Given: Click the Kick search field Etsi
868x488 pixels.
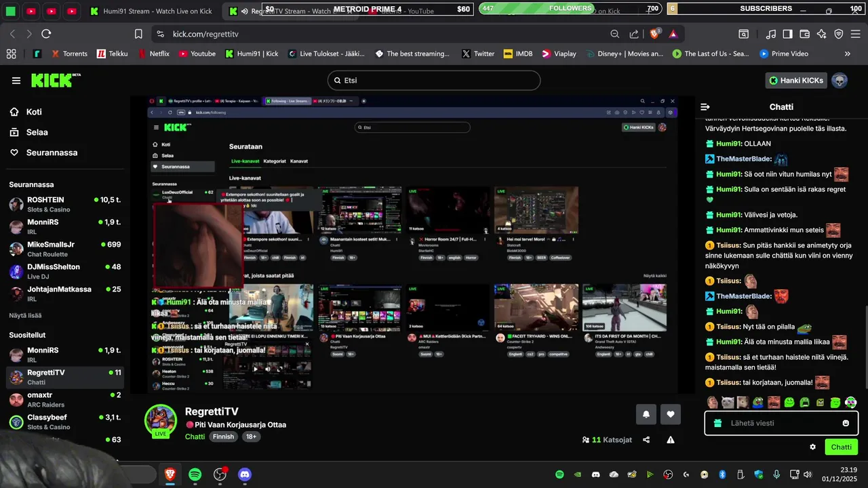Looking at the screenshot, I should (x=434, y=80).
